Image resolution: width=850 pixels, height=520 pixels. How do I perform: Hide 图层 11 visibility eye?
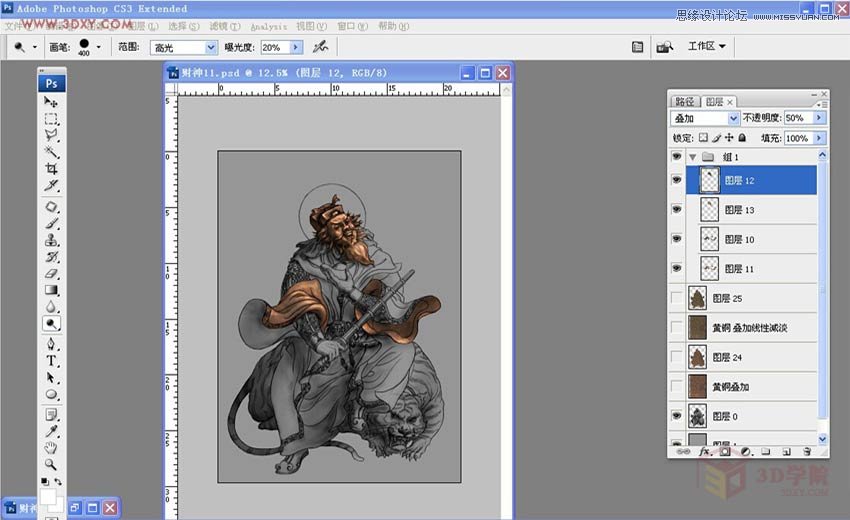coord(677,268)
